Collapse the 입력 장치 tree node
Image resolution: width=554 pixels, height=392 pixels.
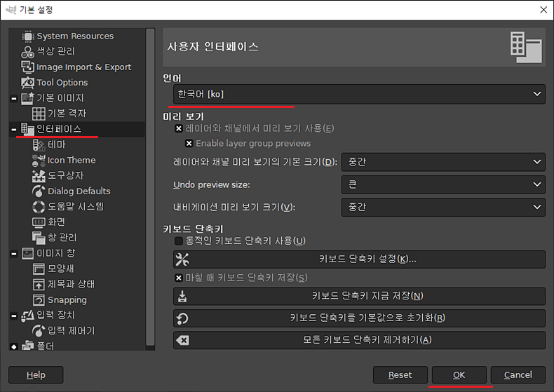pyautogui.click(x=14, y=316)
